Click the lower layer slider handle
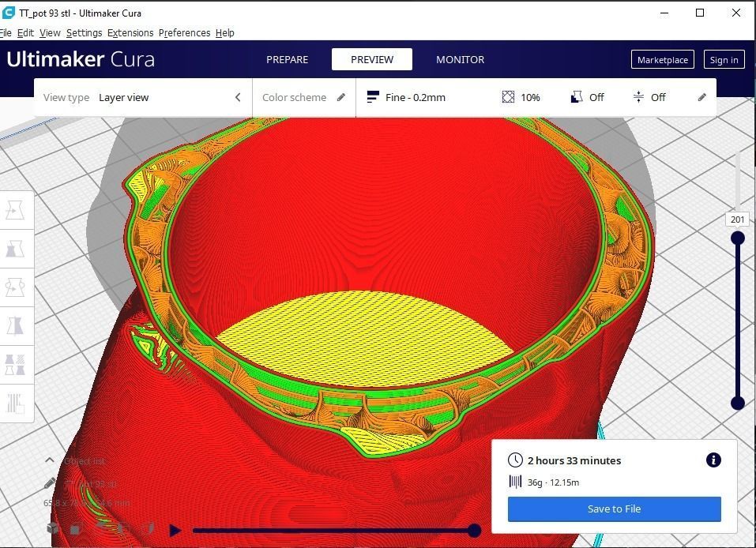This screenshot has height=548, width=756. click(x=738, y=403)
